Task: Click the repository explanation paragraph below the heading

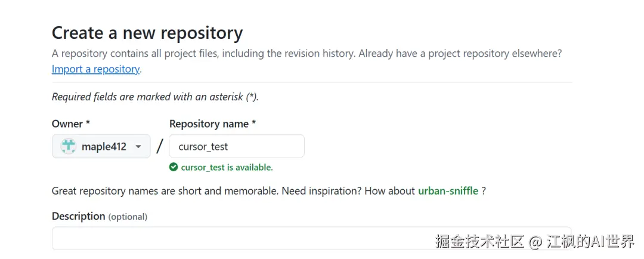Action: pyautogui.click(x=306, y=54)
